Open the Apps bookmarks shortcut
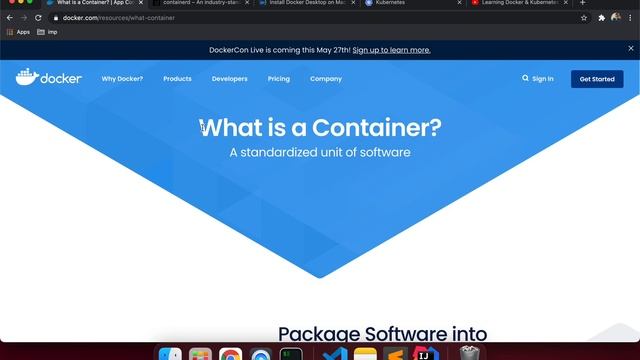The width and height of the screenshot is (640, 360). tap(18, 32)
